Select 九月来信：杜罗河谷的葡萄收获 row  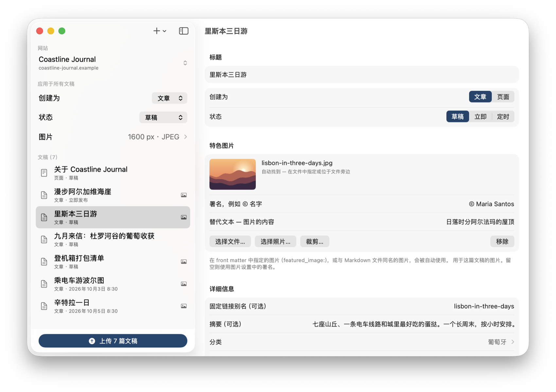113,240
